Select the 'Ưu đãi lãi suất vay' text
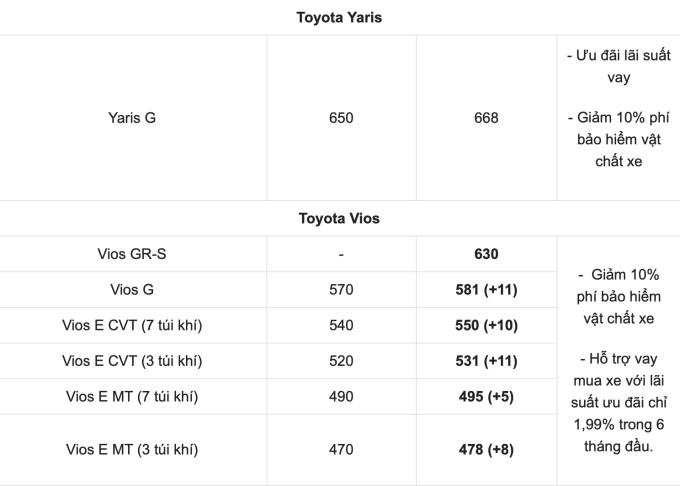Image resolution: width=680 pixels, height=486 pixels. pyautogui.click(x=617, y=65)
